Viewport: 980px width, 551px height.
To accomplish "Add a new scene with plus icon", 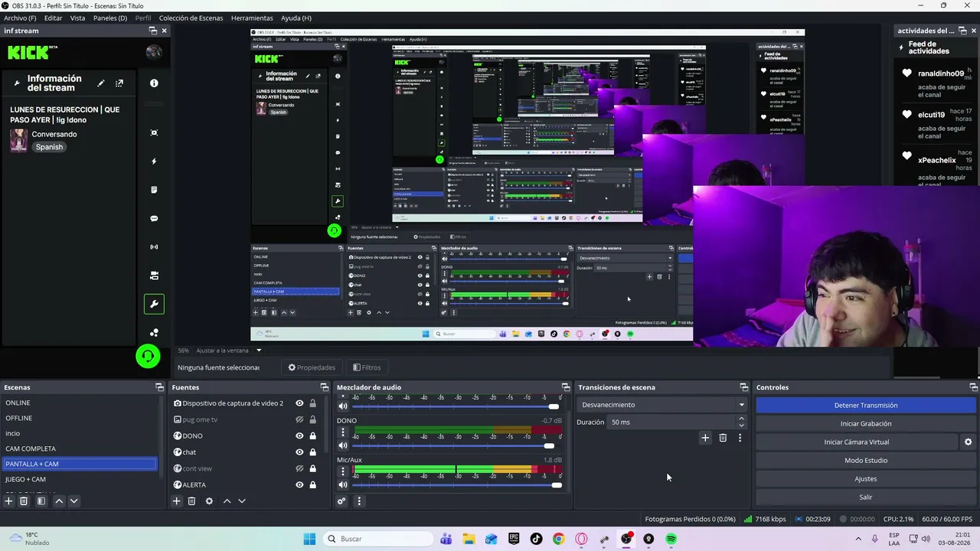I will [x=9, y=501].
